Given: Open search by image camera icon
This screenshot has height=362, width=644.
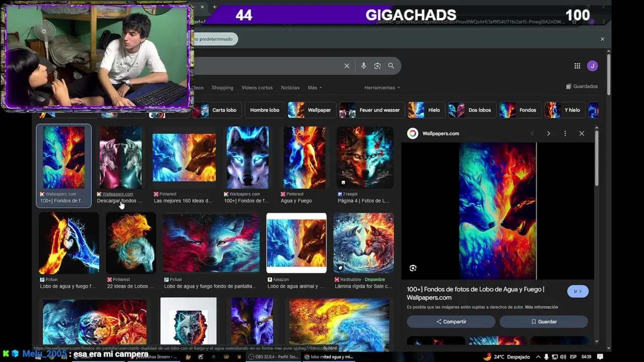Looking at the screenshot, I should click(377, 66).
